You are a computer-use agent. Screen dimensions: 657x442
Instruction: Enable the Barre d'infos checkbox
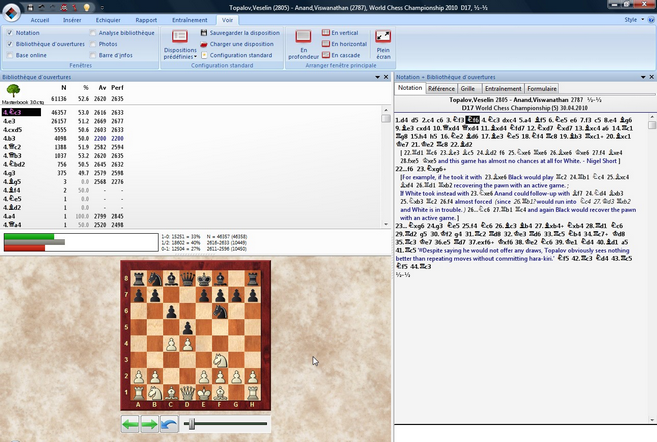tap(93, 55)
